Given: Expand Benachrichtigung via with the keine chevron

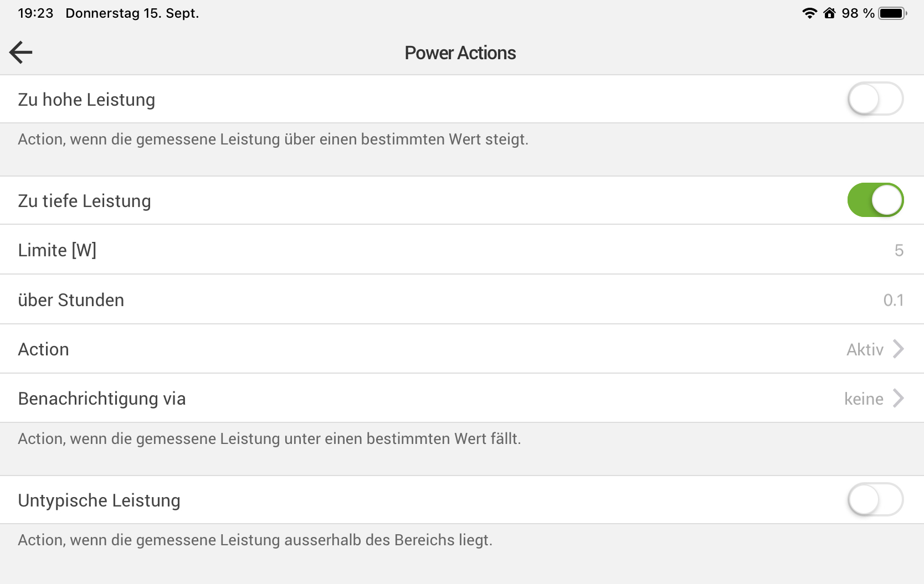Looking at the screenshot, I should tap(899, 399).
